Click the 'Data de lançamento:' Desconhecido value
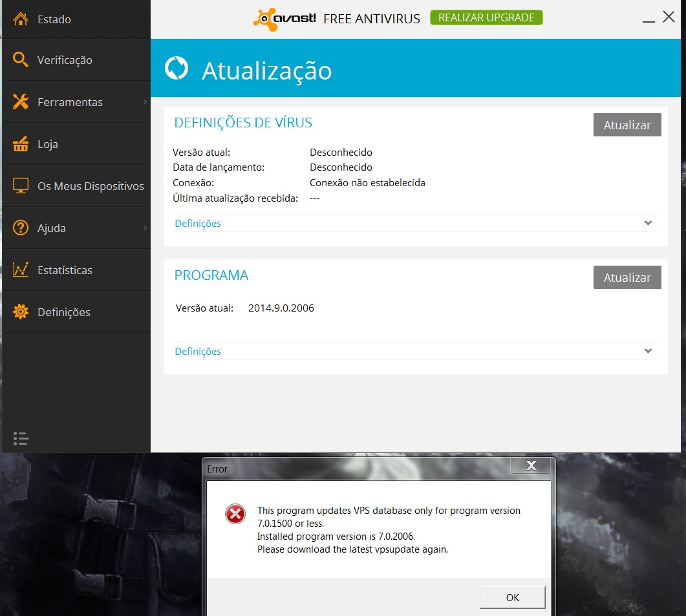686x616 pixels. 341,167
